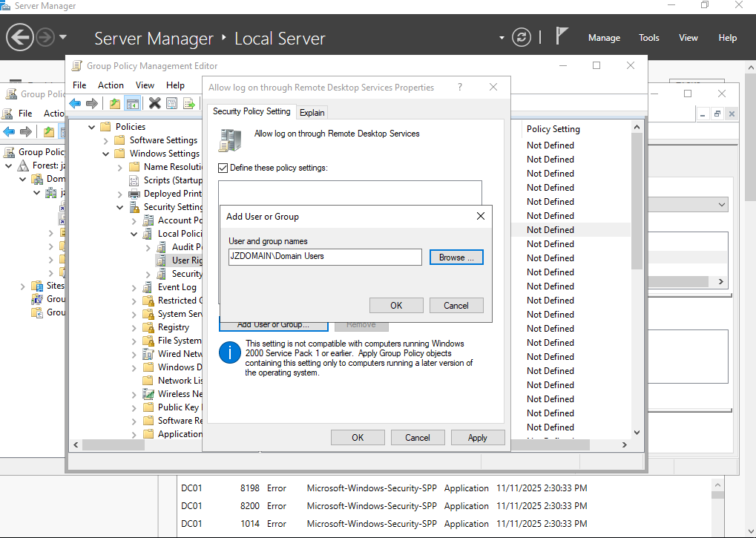Click the Browse button in Add User or Group
Viewport: 756px width, 538px height.
[456, 257]
